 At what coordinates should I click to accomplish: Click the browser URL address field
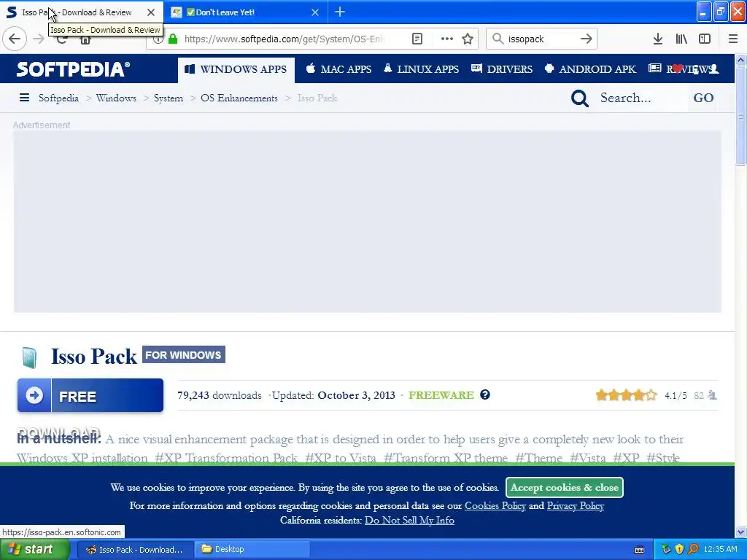click(x=284, y=39)
